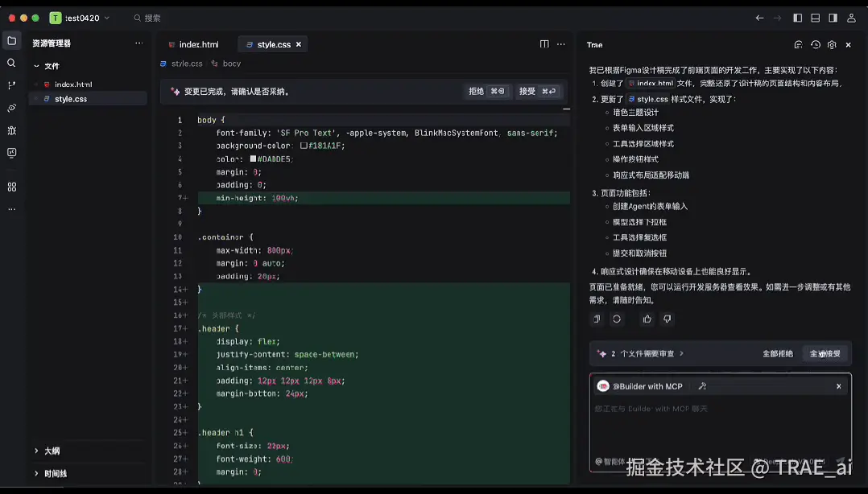This screenshot has height=494, width=868.
Task: Open the more sidebar items ellipsis
Action: tap(11, 209)
